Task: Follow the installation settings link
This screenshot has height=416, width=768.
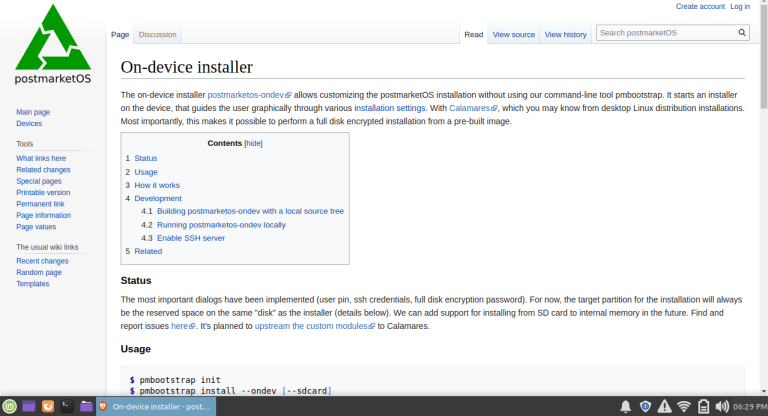Action: [x=389, y=108]
